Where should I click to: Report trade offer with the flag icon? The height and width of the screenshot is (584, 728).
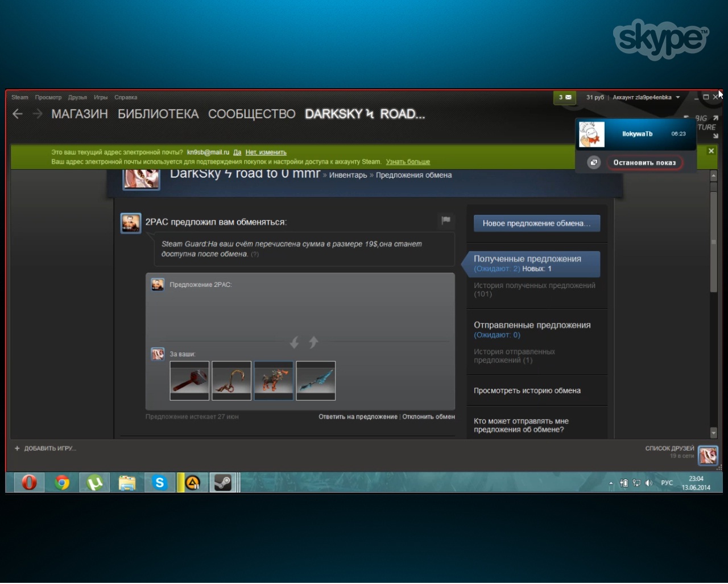coord(446,220)
